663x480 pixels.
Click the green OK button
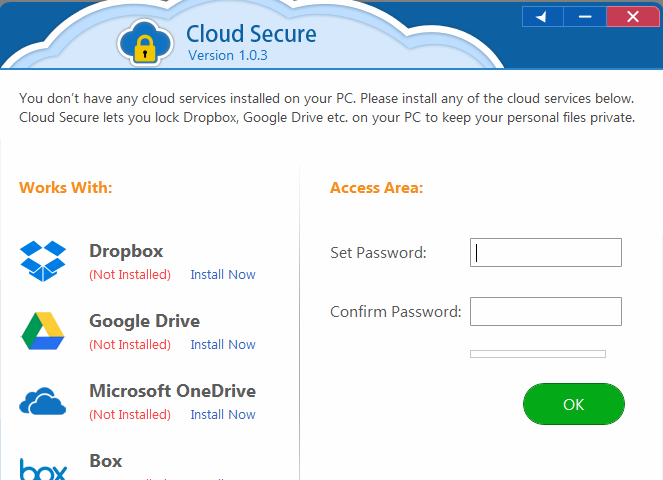pyautogui.click(x=574, y=404)
